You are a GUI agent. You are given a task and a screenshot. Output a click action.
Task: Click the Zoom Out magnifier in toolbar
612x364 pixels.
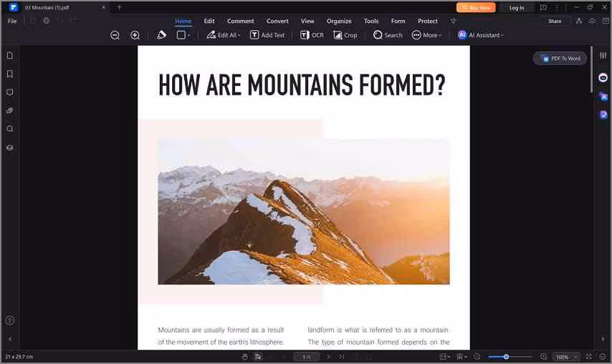(x=115, y=35)
